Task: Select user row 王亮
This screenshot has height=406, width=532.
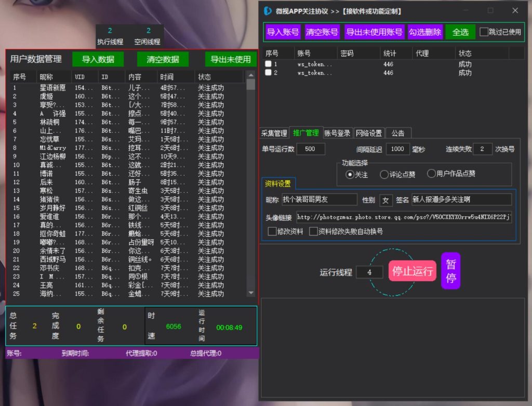Action: coord(127,285)
